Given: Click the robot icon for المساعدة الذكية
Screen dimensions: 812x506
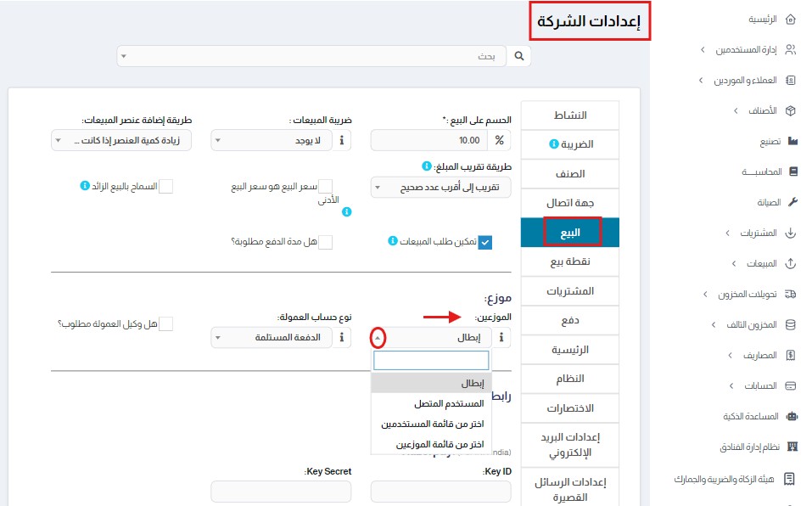Looking at the screenshot, I should [x=792, y=416].
